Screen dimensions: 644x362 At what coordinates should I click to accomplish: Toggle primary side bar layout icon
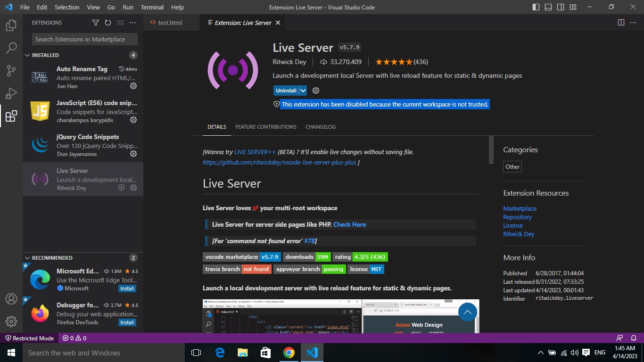tap(536, 7)
